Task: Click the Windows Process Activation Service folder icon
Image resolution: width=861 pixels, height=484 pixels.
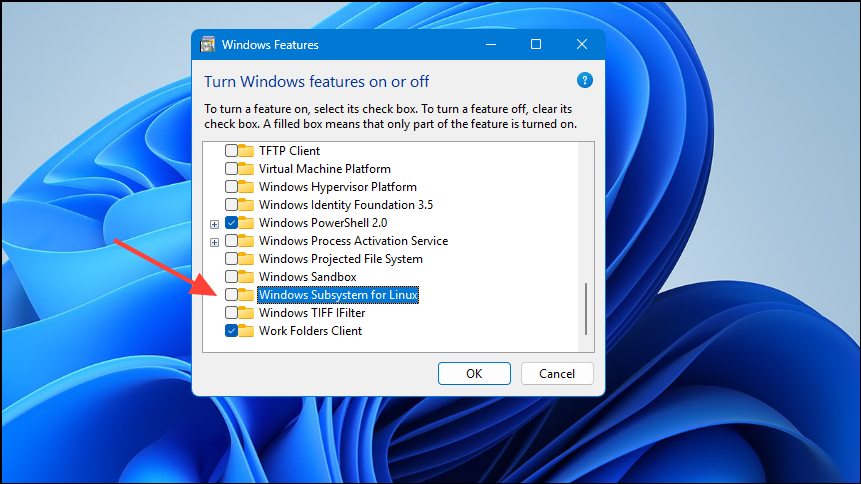Action: point(246,241)
